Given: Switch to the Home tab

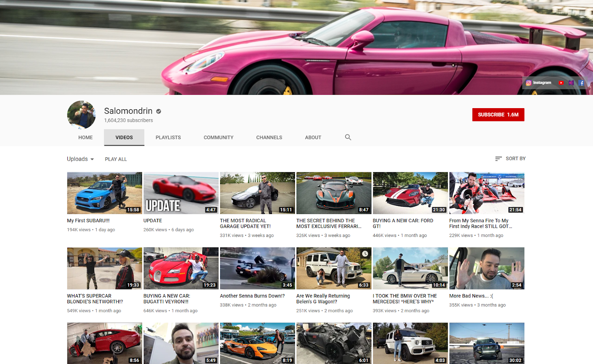Looking at the screenshot, I should (x=86, y=137).
